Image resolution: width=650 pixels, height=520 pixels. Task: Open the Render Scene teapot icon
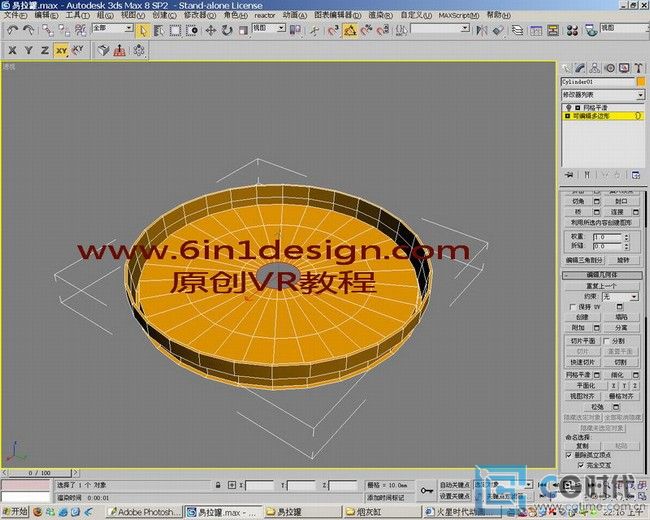592,31
